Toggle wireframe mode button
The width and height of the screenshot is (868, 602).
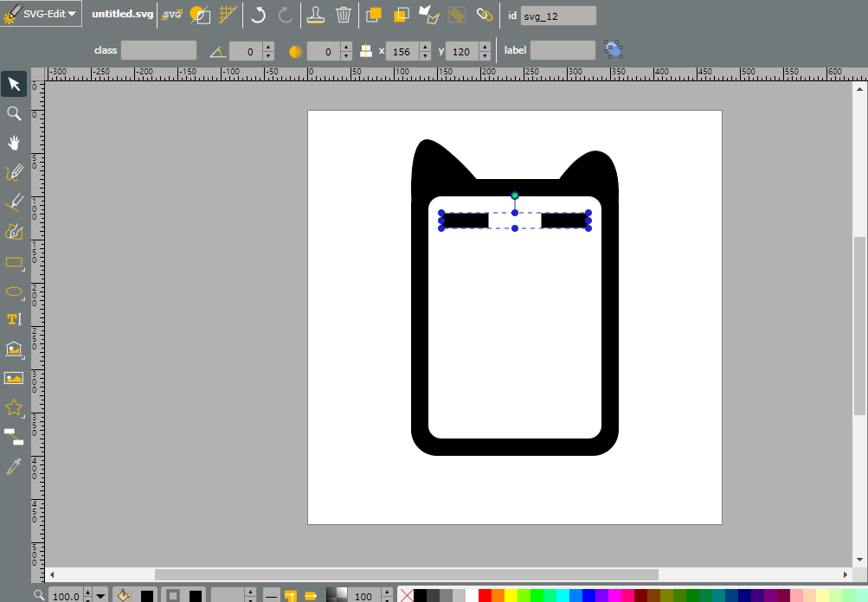tap(199, 15)
